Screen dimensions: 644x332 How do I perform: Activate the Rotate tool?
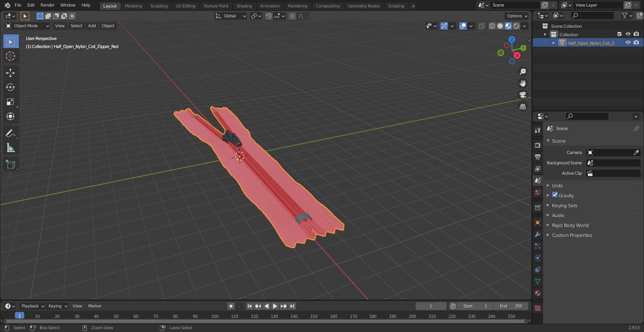coord(10,87)
